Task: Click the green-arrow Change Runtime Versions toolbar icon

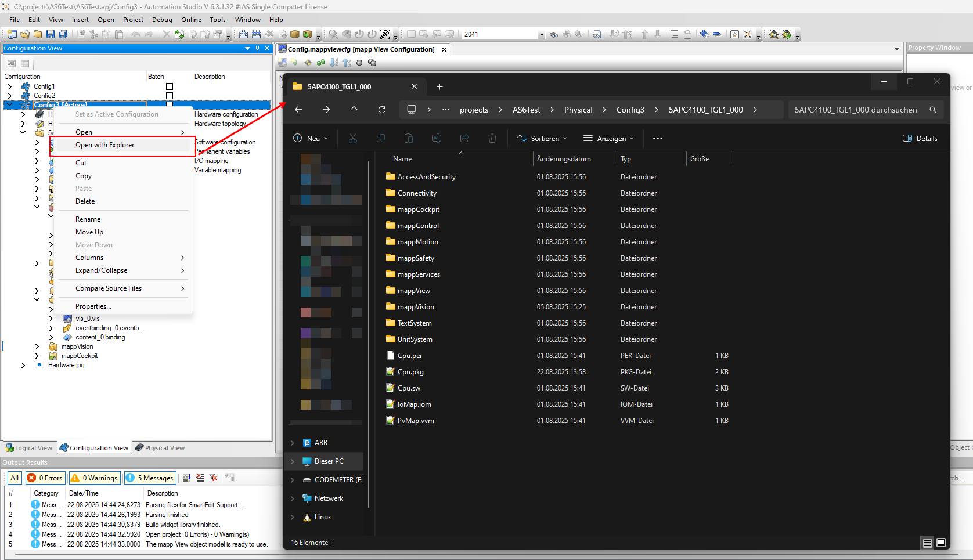Action: [179, 34]
